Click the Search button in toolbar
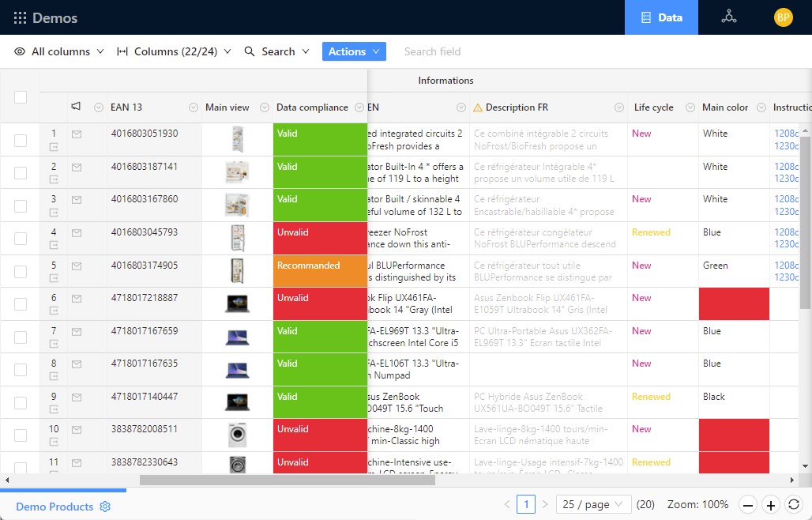The width and height of the screenshot is (812, 520). tap(270, 51)
